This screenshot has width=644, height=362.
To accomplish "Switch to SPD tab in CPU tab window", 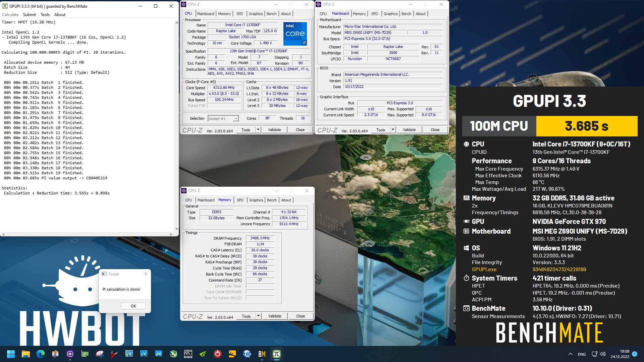I will (239, 14).
